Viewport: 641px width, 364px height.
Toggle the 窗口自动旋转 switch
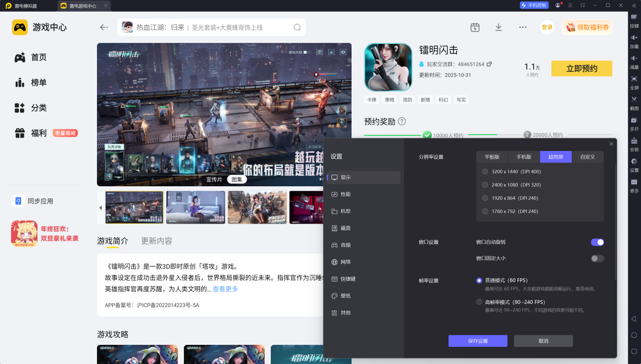click(x=597, y=242)
